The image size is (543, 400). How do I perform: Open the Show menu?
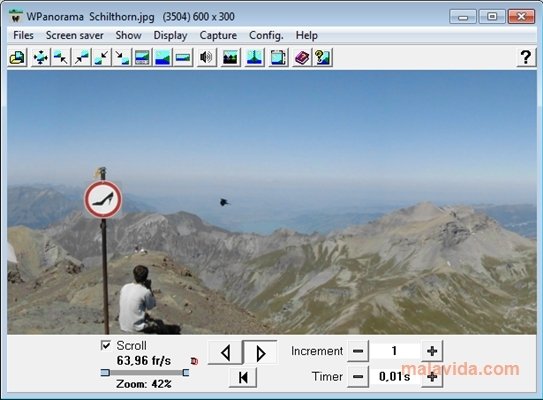tap(128, 35)
